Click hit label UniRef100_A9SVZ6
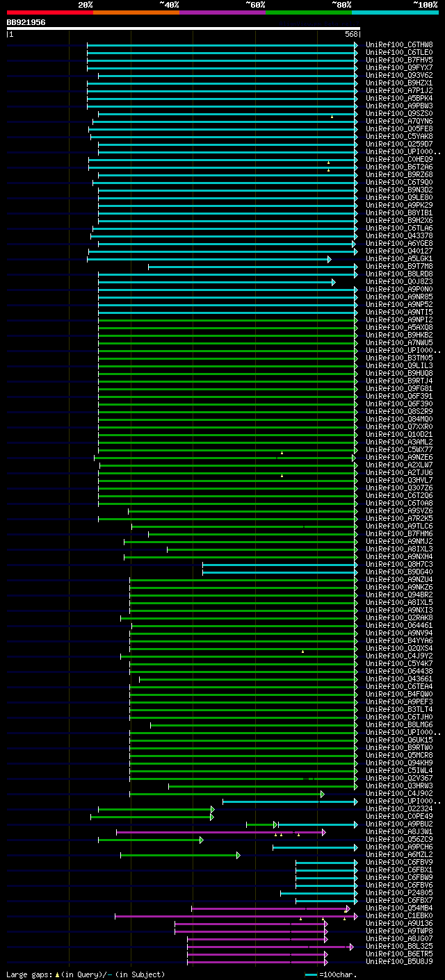Viewport: 445px width, 980px height. [399, 510]
